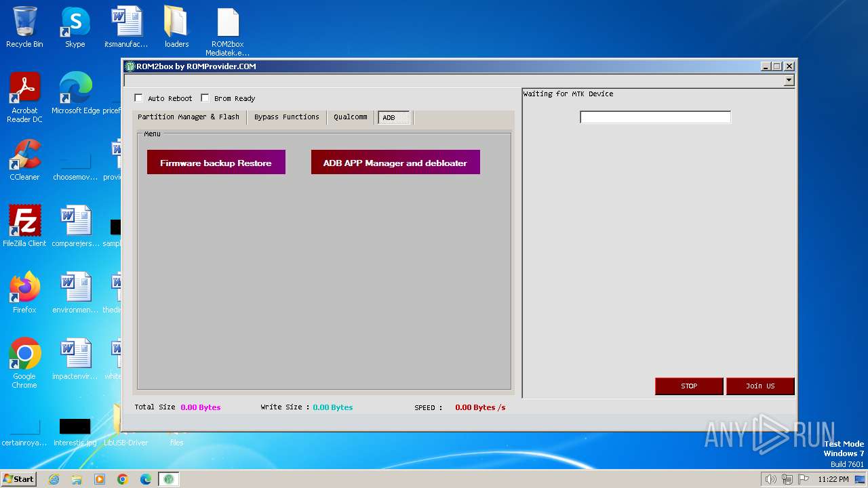Select the interestic.jpg image file
Viewport: 868px width, 488px height.
[75, 432]
